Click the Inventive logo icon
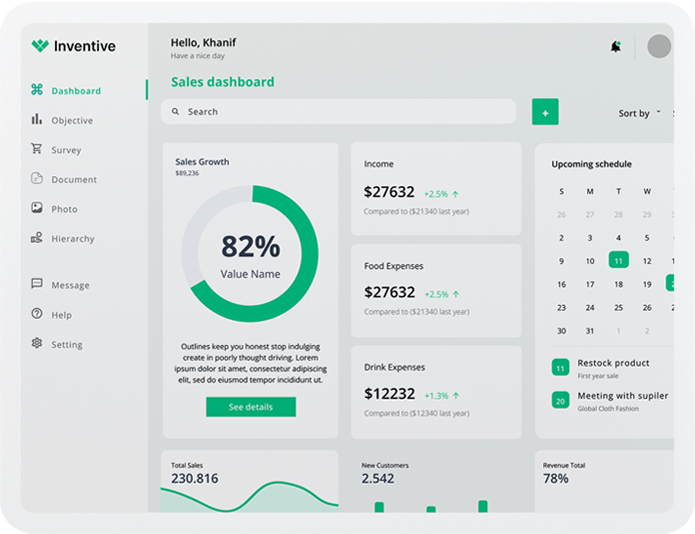Screen dimensions: 695x534 tap(40, 46)
